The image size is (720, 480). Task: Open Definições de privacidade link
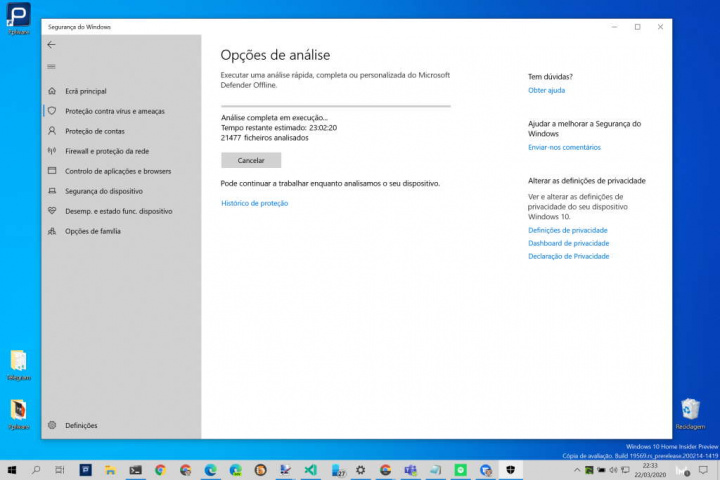(x=567, y=230)
